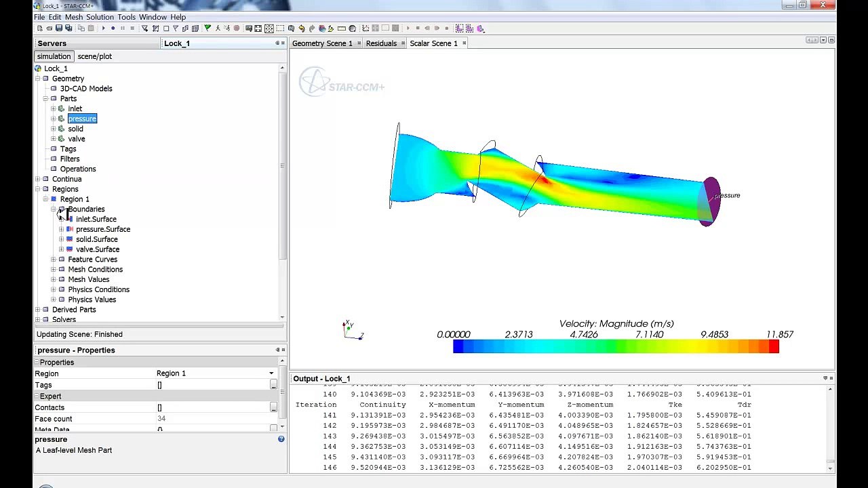Select the inlet.Surface boundary
The image size is (868, 488).
pos(96,219)
